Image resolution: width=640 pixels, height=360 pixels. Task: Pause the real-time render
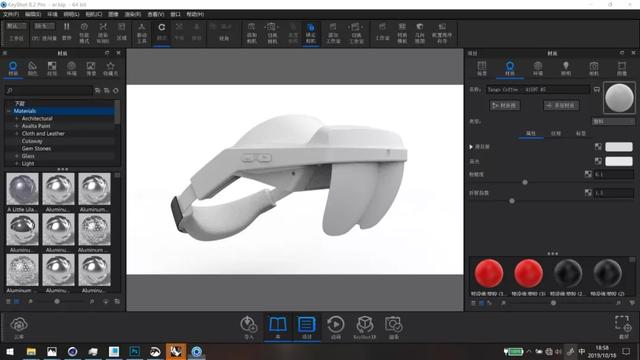pos(67,32)
